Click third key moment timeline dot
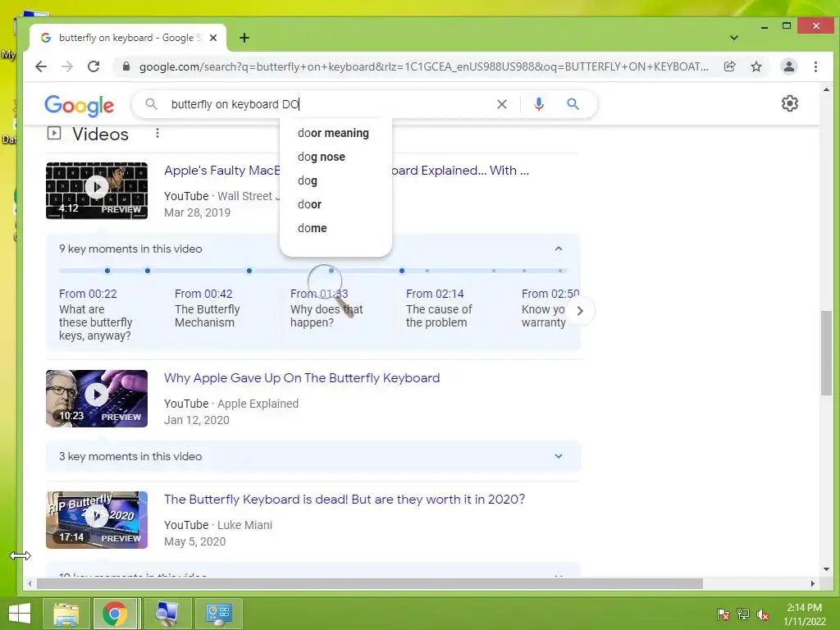840x630 pixels. [x=249, y=271]
